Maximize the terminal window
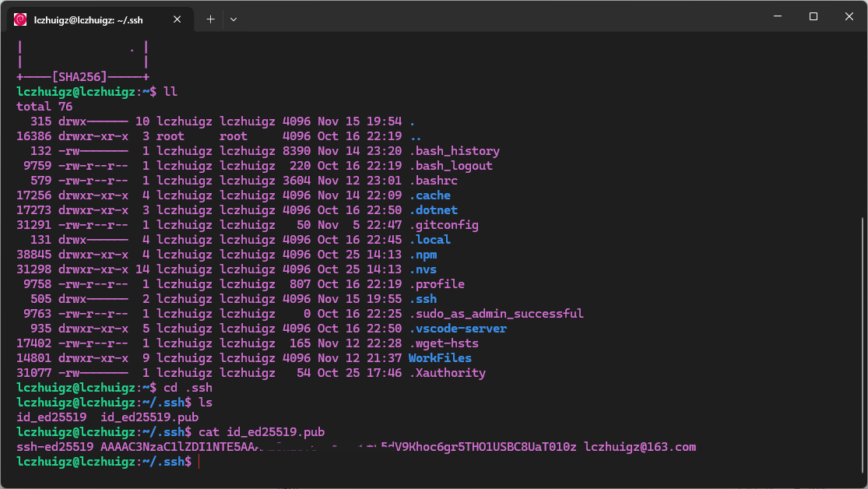This screenshot has height=489, width=868. [813, 16]
